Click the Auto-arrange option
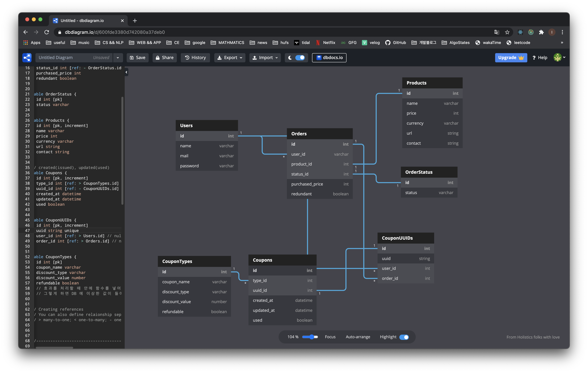Image resolution: width=588 pixels, height=373 pixels. point(358,337)
